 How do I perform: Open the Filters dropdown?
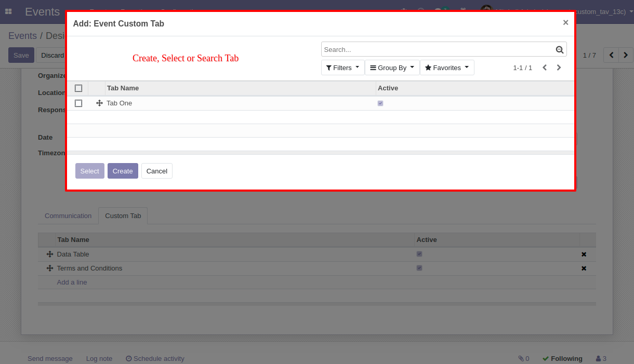pos(342,68)
